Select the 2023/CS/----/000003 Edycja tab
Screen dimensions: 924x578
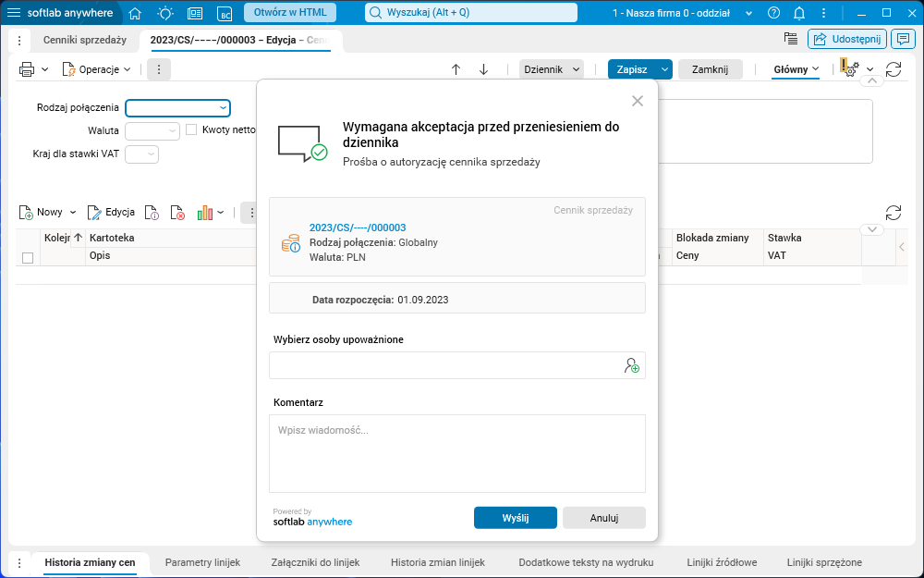(241, 40)
